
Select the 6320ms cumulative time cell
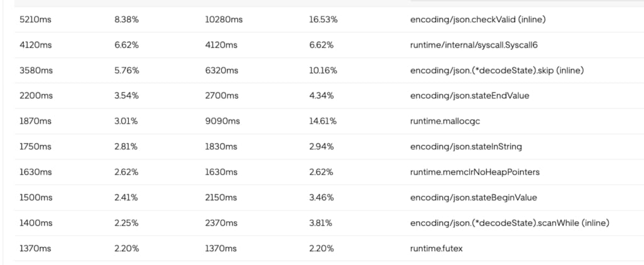pos(221,70)
